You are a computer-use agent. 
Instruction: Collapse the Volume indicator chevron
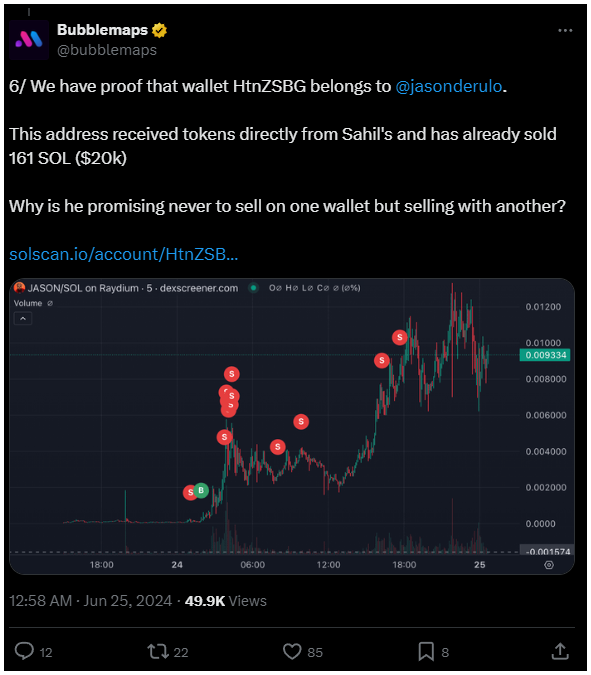(23, 319)
